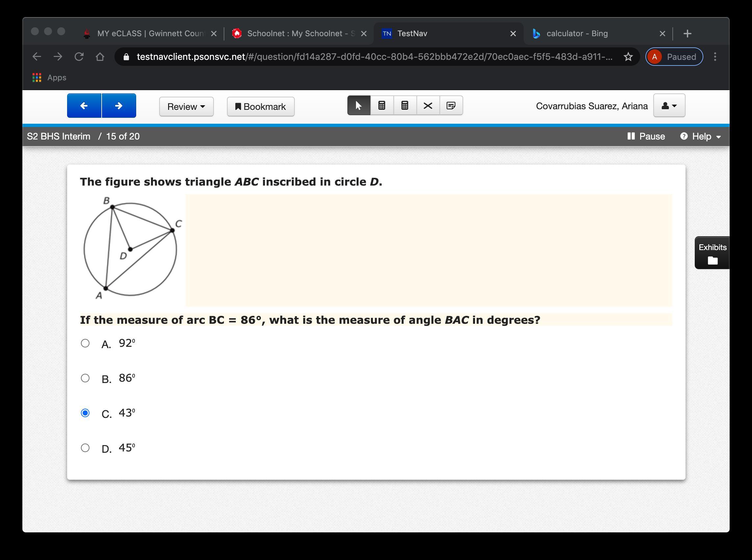Screen dimensions: 752x560
Task: Select answer B. 86°
Action: coord(86,378)
